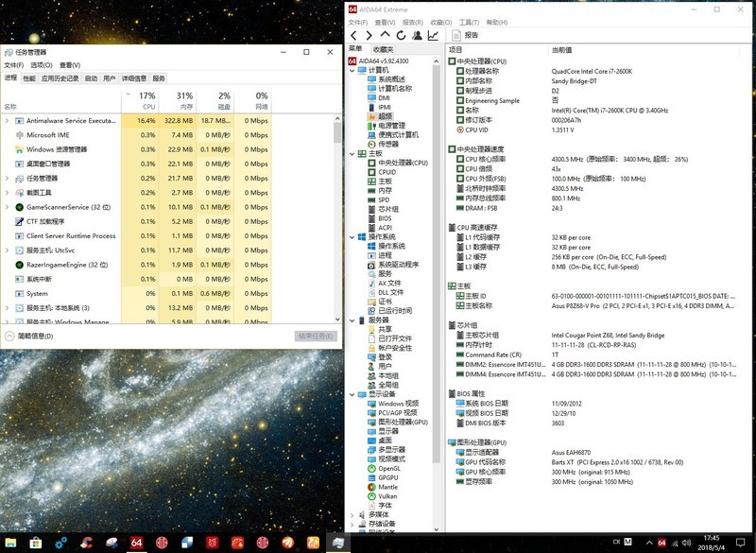Viewport: 756px width, 553px height.
Task: Select the RazerIngameEngine (32 位) process row
Action: (x=136, y=265)
